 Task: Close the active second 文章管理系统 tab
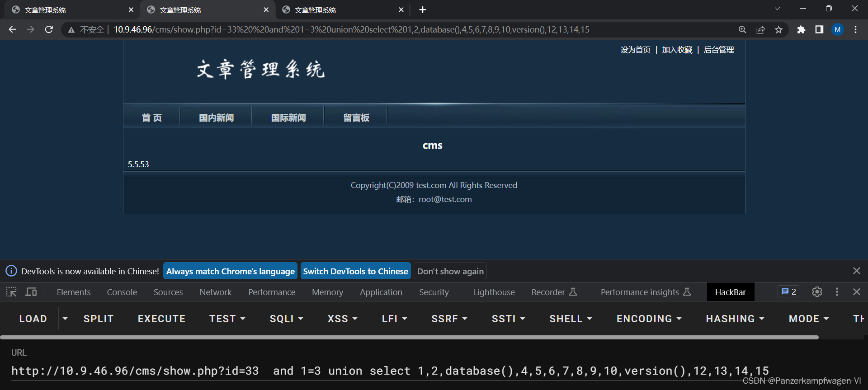pos(266,9)
